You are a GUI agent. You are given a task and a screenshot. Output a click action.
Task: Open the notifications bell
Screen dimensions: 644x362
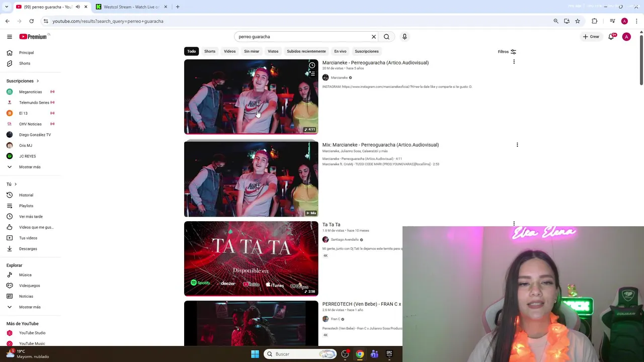pos(611,36)
